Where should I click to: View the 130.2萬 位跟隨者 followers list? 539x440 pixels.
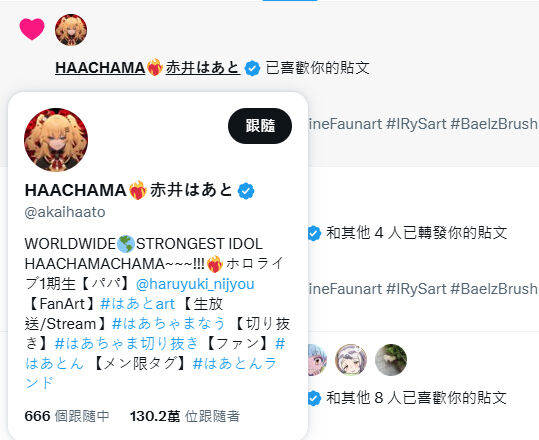[x=185, y=416]
